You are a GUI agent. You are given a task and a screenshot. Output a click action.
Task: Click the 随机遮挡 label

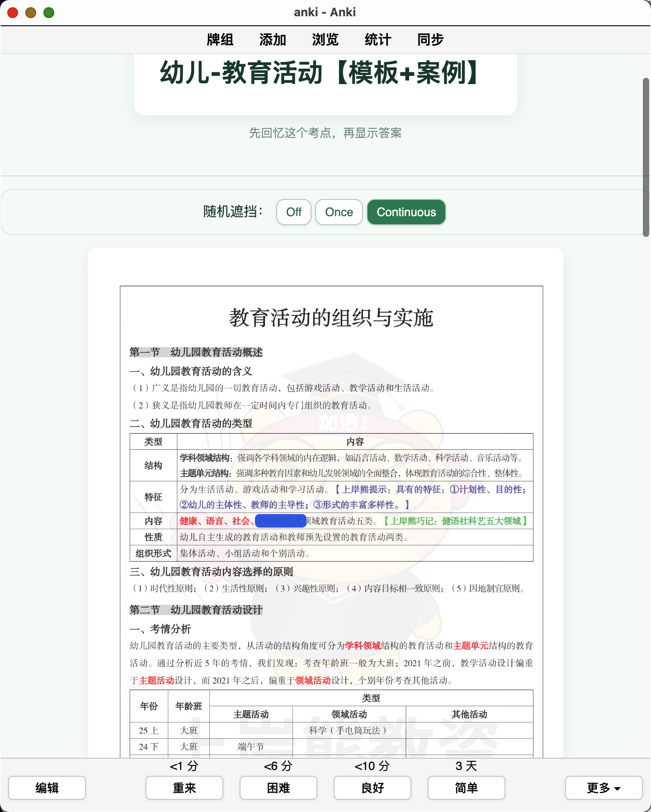pos(233,212)
